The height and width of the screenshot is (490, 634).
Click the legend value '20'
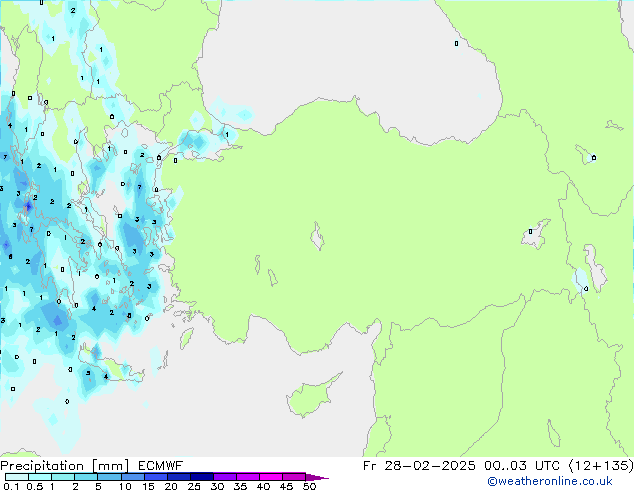tap(171, 486)
